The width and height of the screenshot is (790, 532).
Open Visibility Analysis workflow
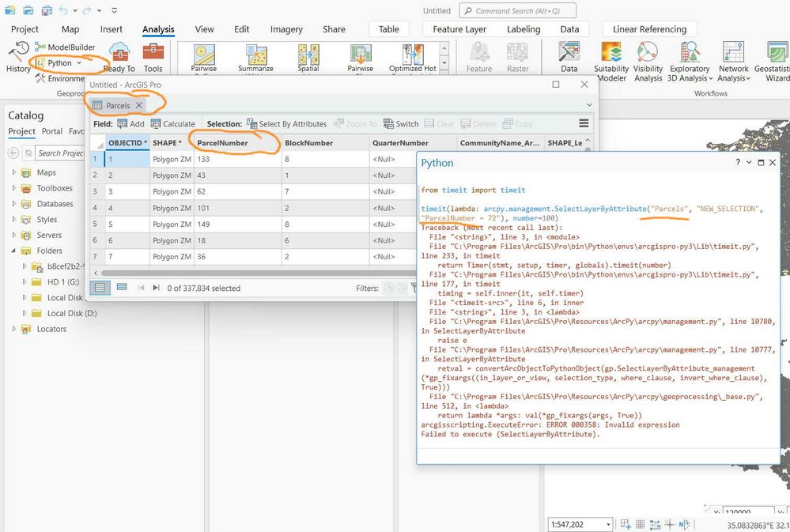coord(648,62)
